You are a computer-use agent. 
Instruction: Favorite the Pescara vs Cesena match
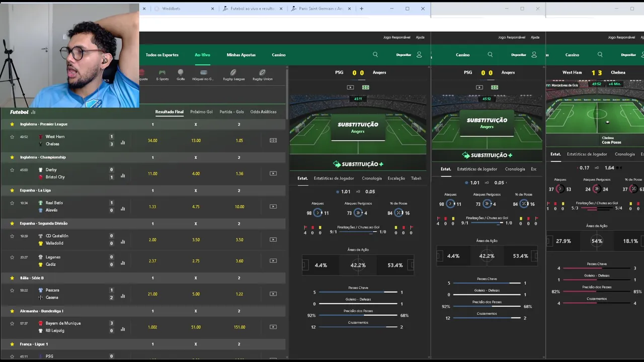pos(12,290)
